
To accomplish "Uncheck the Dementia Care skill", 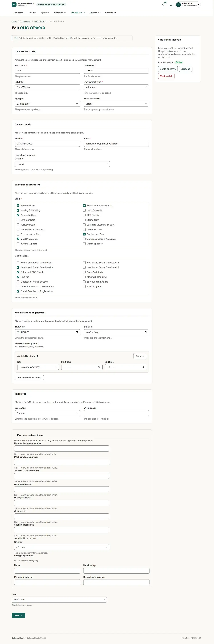I will [x=18, y=215].
